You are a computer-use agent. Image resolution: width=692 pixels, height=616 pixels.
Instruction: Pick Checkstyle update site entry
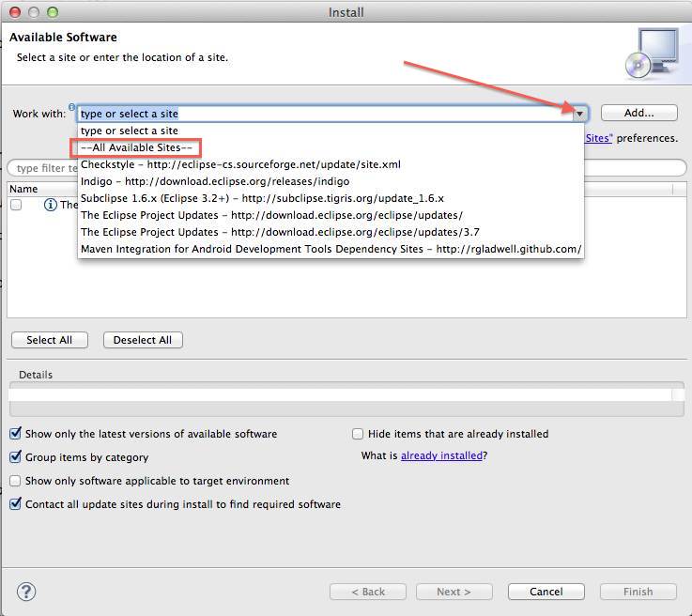(x=240, y=164)
